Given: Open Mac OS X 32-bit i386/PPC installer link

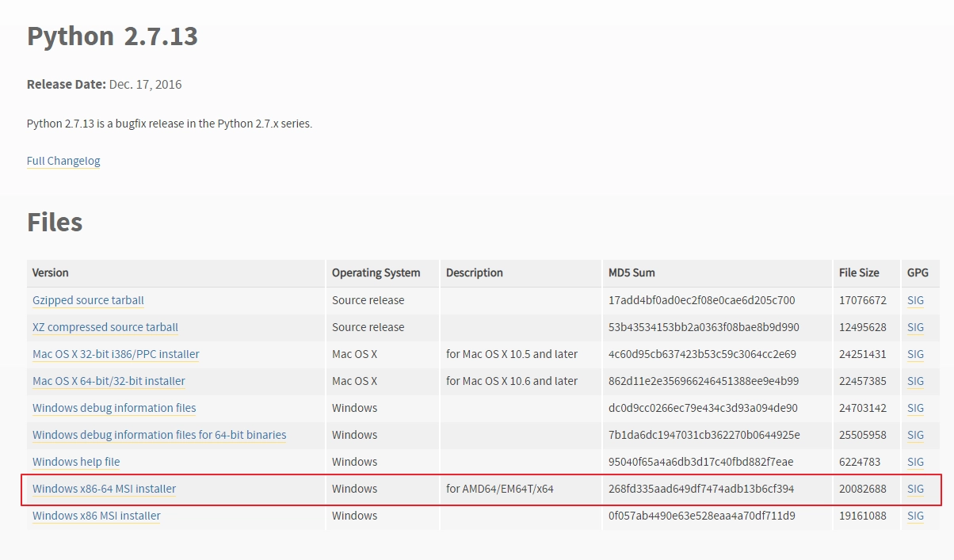Looking at the screenshot, I should click(116, 354).
